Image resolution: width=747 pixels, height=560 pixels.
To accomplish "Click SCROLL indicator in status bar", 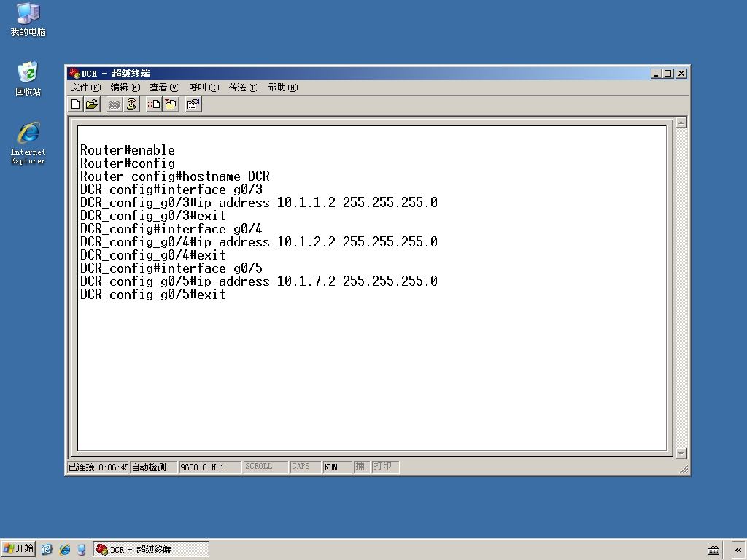I will [266, 467].
